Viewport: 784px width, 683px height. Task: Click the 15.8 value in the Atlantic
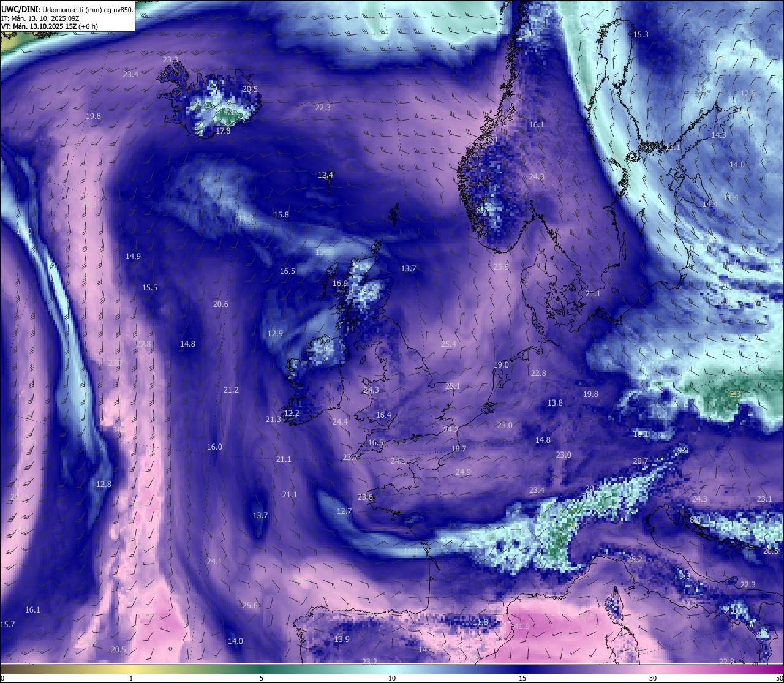pyautogui.click(x=281, y=214)
